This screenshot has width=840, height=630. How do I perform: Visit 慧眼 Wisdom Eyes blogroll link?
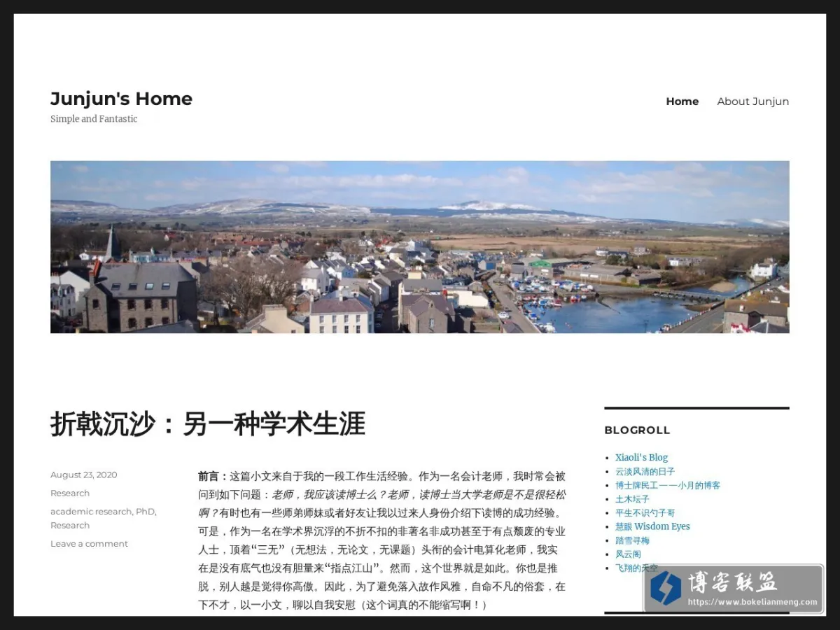coord(652,526)
